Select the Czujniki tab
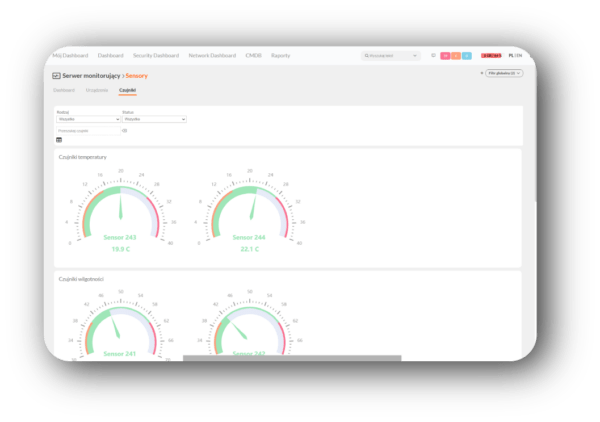600x422 pixels. [127, 90]
